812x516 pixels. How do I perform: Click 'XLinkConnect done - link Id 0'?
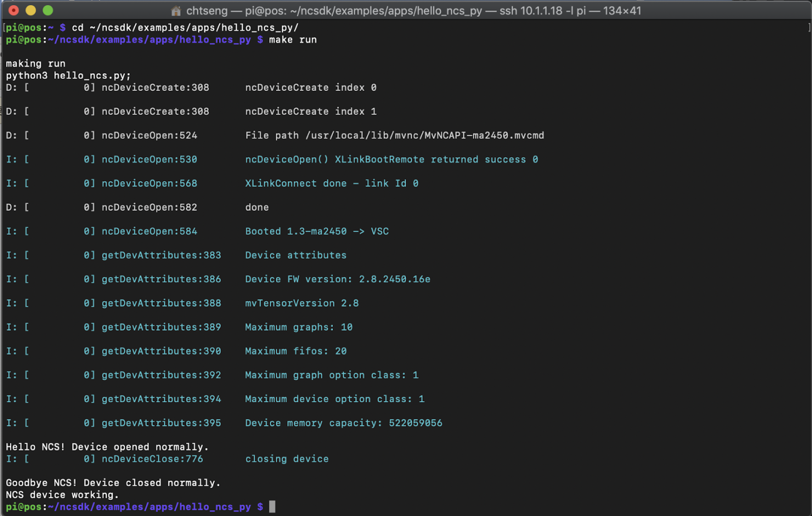[332, 184]
